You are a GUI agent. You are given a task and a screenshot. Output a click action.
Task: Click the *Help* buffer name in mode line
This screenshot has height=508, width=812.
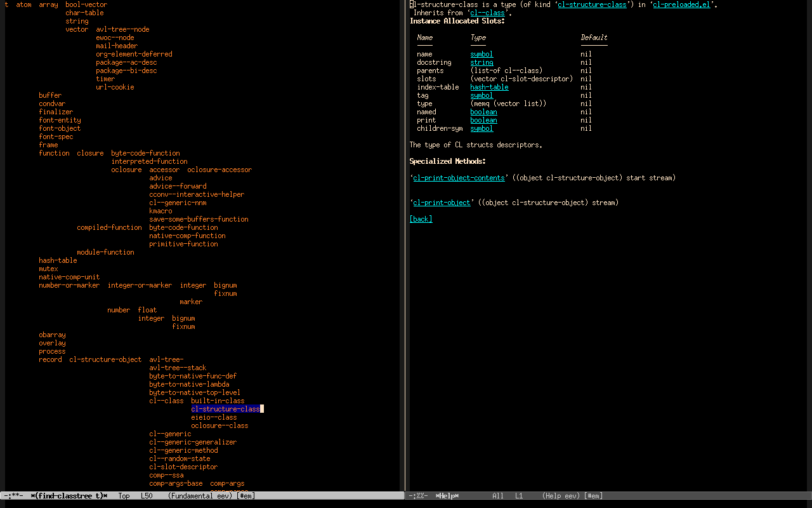[x=447, y=496]
